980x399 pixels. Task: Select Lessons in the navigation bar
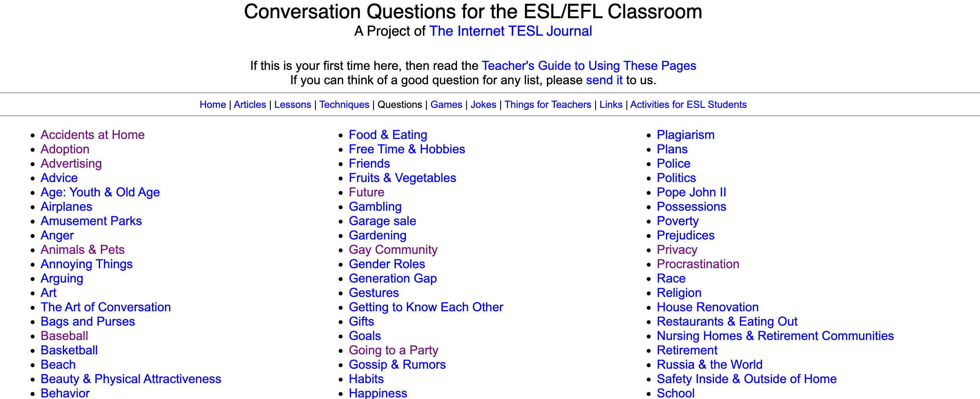pos(293,104)
